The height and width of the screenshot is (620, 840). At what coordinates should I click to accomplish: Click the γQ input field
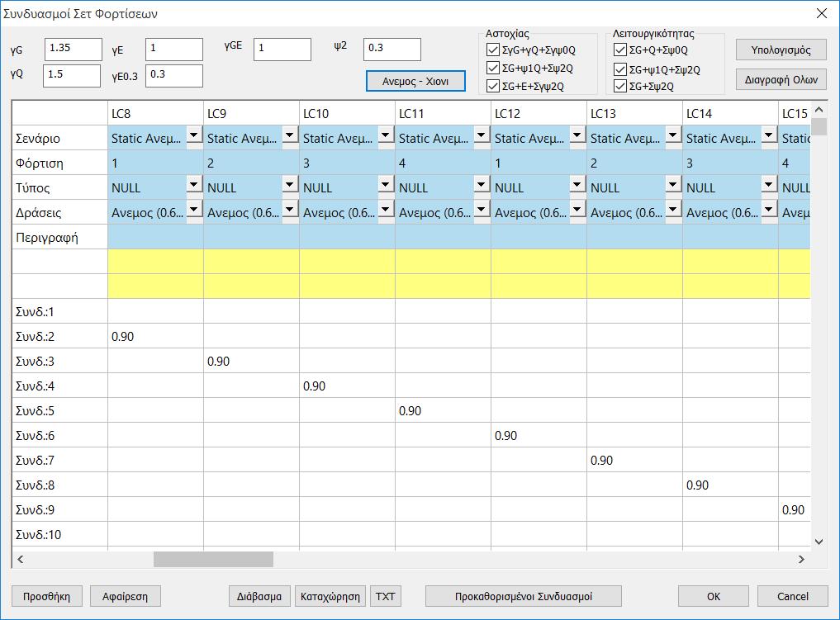[72, 75]
